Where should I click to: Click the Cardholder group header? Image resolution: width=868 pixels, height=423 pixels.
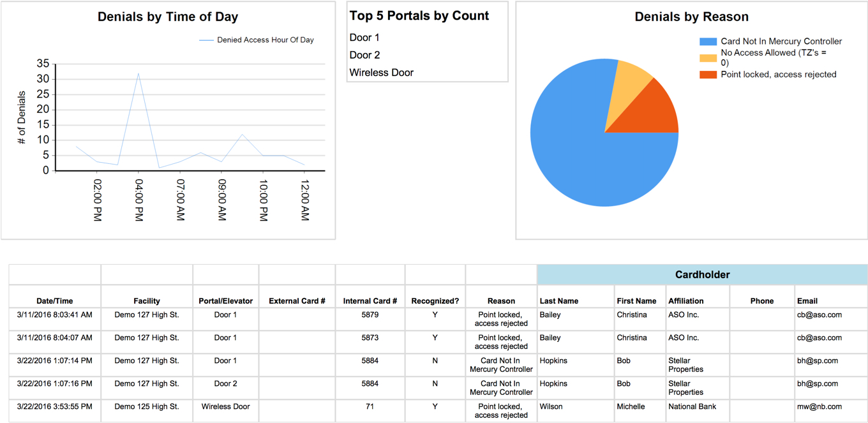coord(702,275)
